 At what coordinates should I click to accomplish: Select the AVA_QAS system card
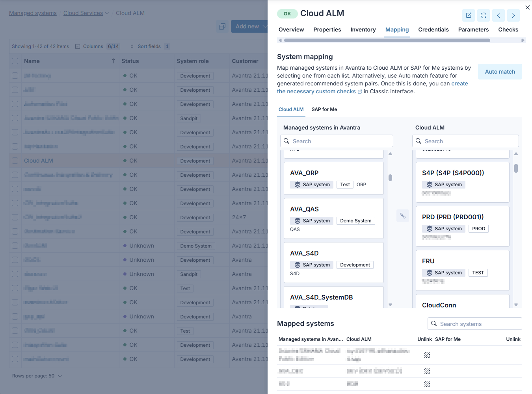pos(334,218)
